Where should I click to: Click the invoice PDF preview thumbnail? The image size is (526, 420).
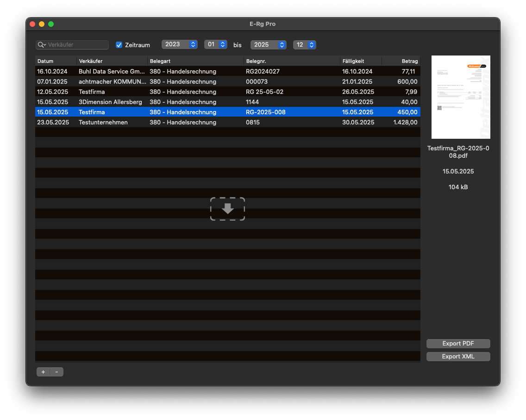(461, 97)
